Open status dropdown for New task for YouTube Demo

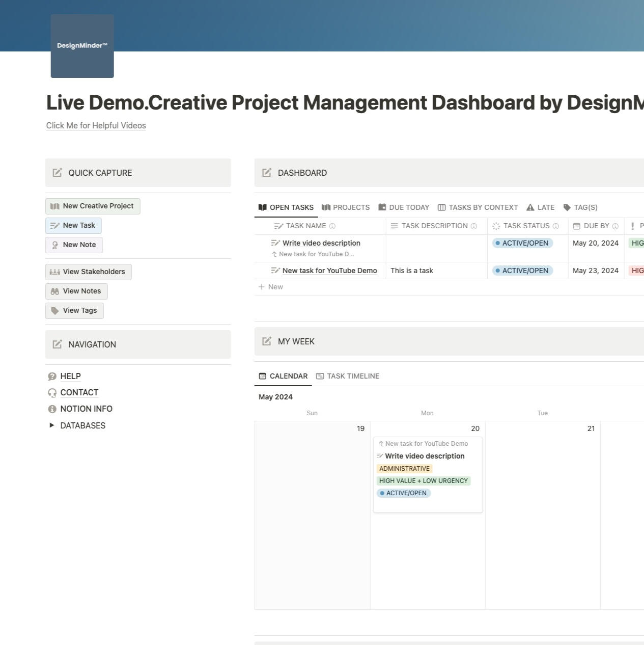(522, 271)
